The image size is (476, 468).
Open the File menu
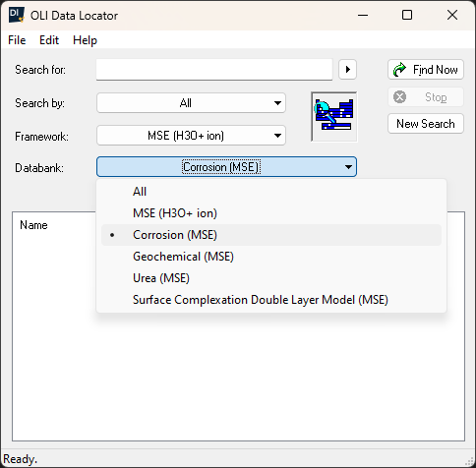(x=17, y=40)
